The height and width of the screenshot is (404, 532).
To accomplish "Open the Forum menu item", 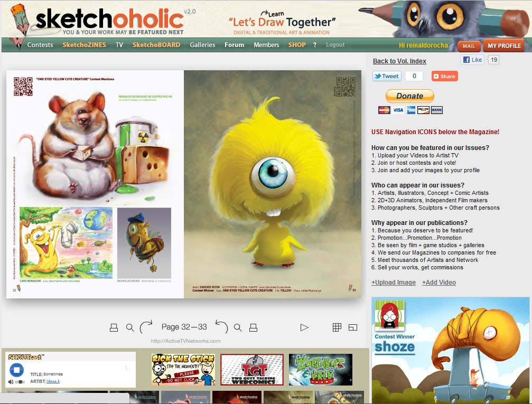I will 235,45.
